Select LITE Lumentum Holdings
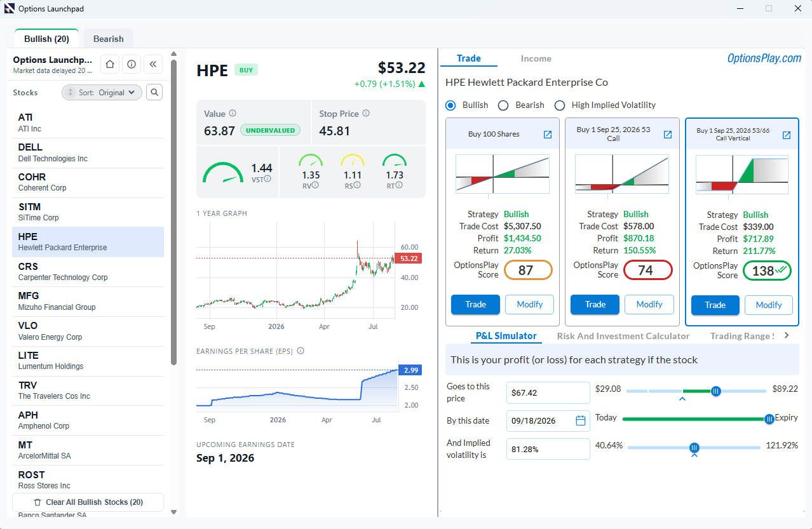 (88, 361)
